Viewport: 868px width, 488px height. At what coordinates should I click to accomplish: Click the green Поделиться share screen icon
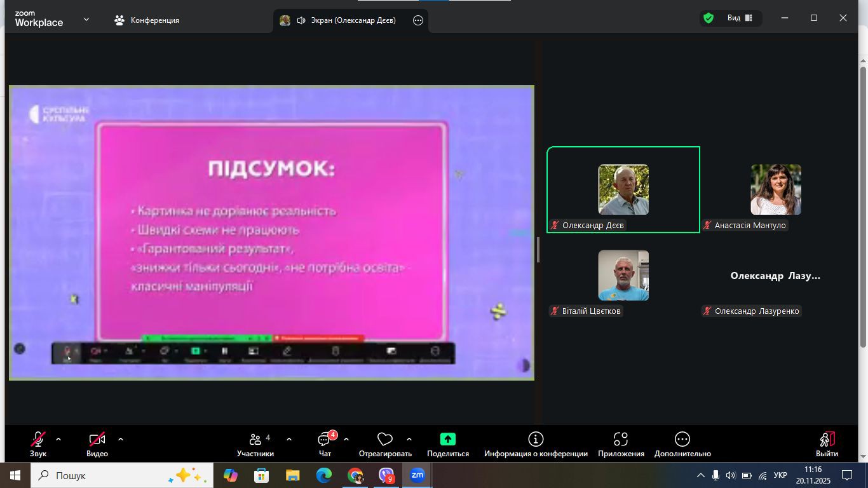447,439
